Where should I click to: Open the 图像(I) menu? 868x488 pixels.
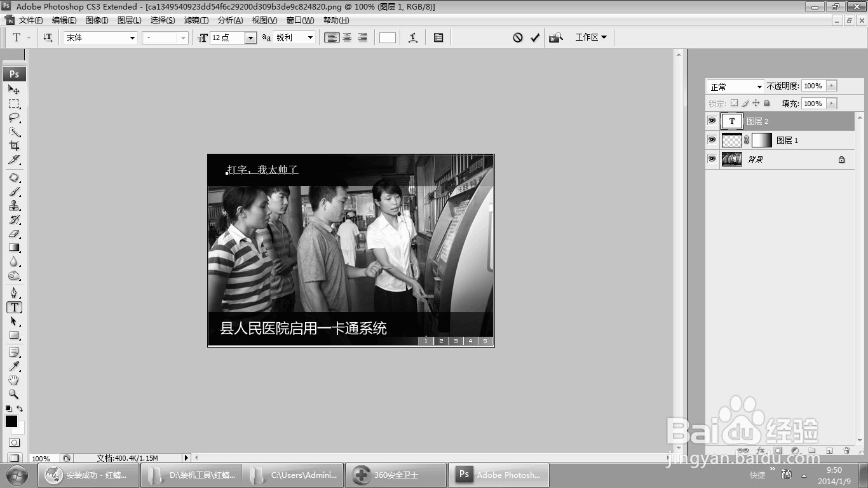pyautogui.click(x=97, y=20)
